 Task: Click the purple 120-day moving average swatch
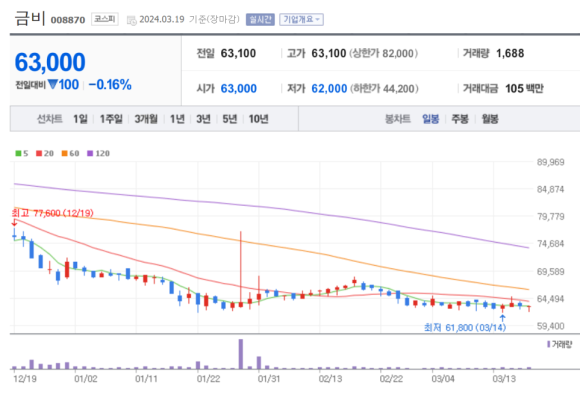(90, 153)
